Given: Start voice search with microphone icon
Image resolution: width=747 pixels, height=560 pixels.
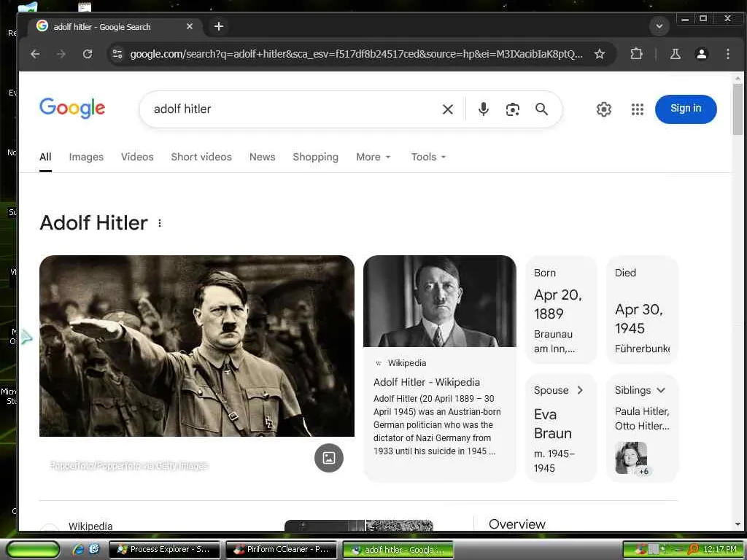Looking at the screenshot, I should point(483,109).
